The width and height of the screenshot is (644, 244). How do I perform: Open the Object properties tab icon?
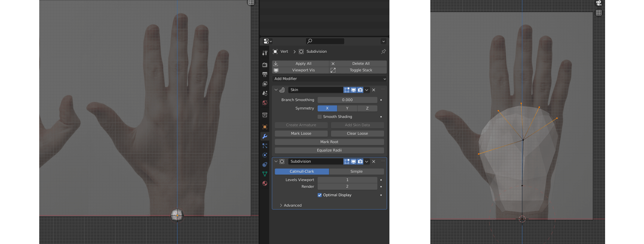[x=265, y=127]
